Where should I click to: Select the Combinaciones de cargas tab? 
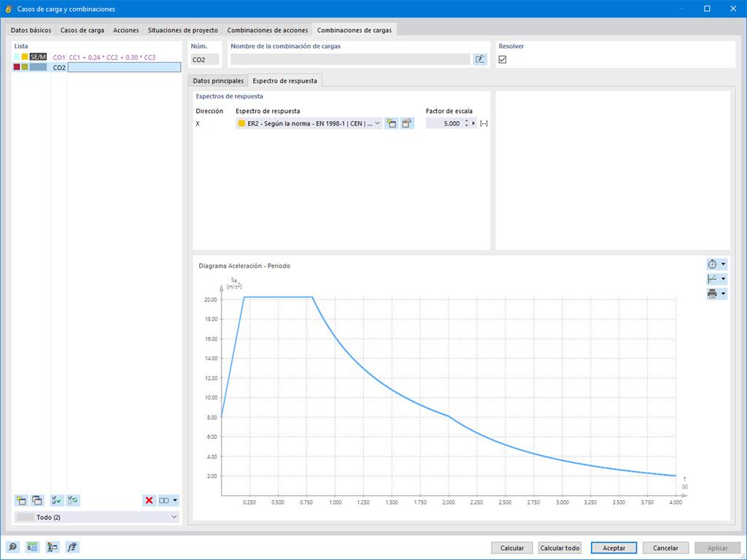click(355, 30)
